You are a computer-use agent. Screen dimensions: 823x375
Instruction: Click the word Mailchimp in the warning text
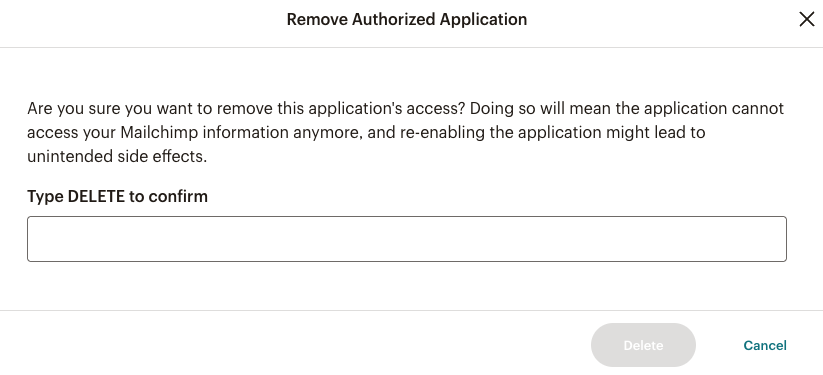point(160,132)
